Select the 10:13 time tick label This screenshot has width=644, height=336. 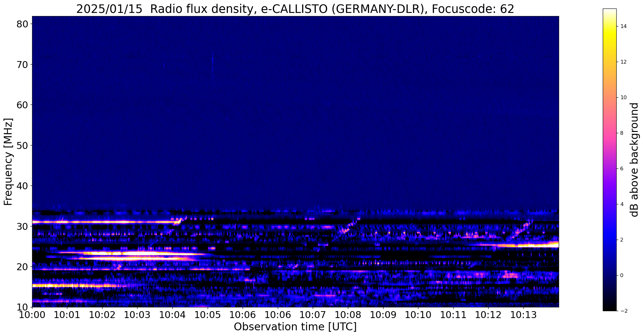(524, 315)
